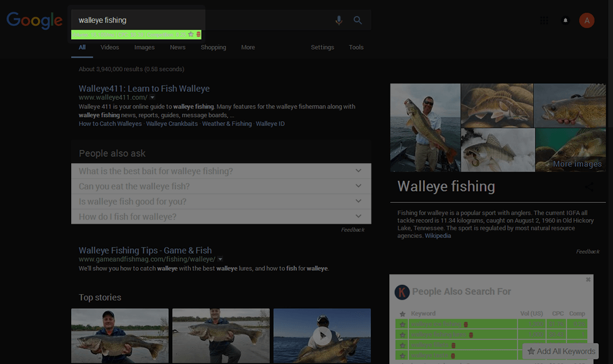Expand 'How do I fish for walleye?'
613x364 pixels.
221,216
